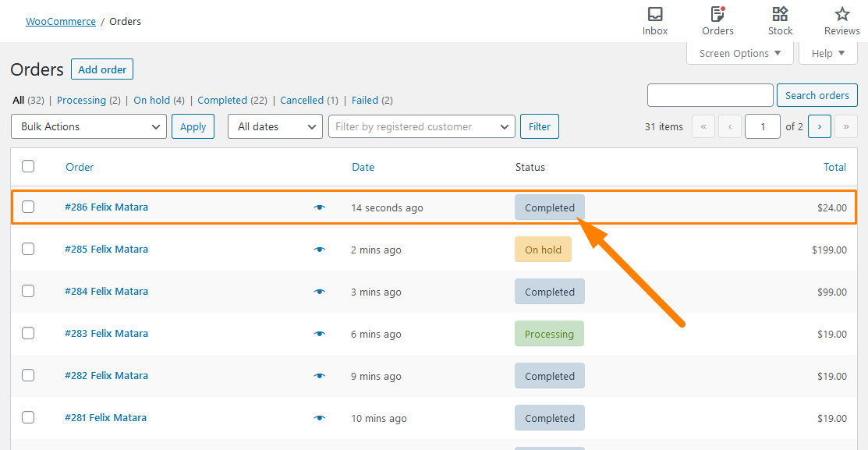Click On hold status badge of order #285

pyautogui.click(x=543, y=250)
